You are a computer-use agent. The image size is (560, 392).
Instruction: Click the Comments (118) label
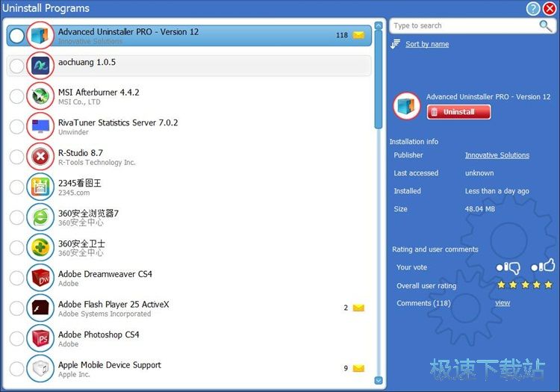[423, 303]
